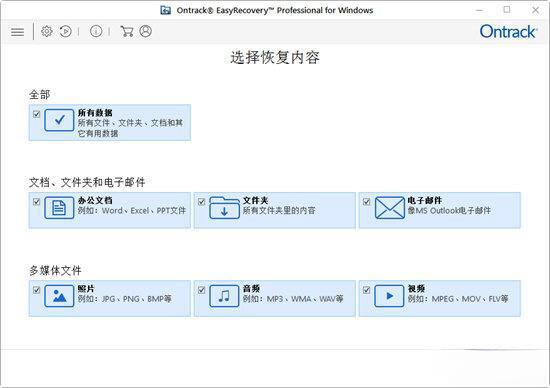The image size is (550, 388).
Task: Click the Ontrack logo
Action: [x=508, y=32]
